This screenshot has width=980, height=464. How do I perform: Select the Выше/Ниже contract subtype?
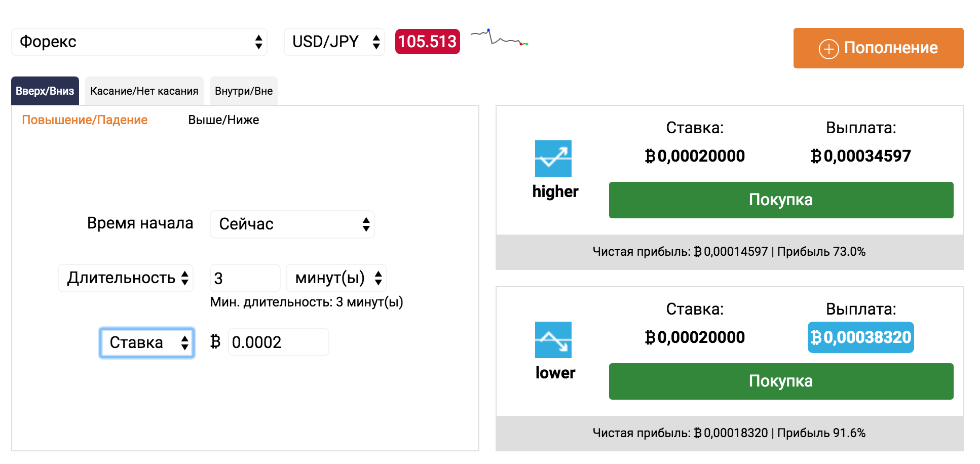point(223,120)
